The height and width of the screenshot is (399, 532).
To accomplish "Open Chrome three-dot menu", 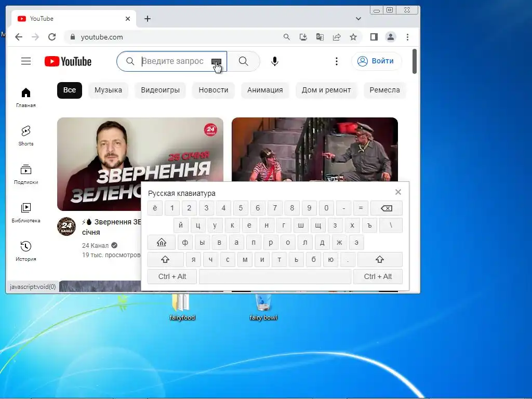I will [x=407, y=37].
